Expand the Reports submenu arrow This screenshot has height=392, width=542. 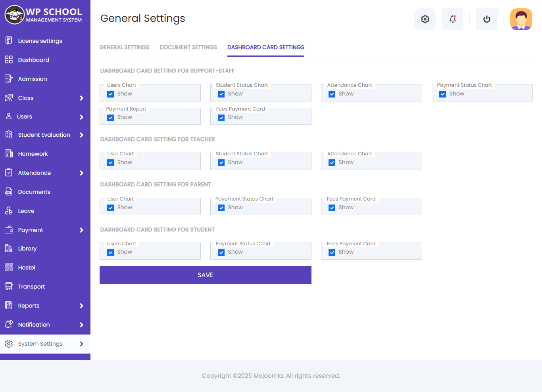click(81, 306)
